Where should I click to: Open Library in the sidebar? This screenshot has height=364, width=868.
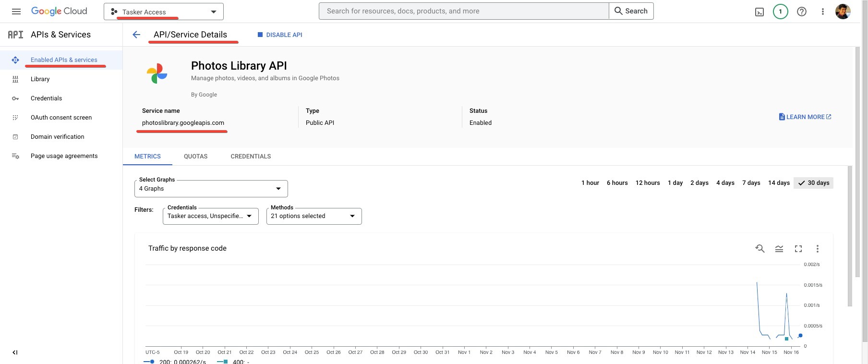[40, 79]
